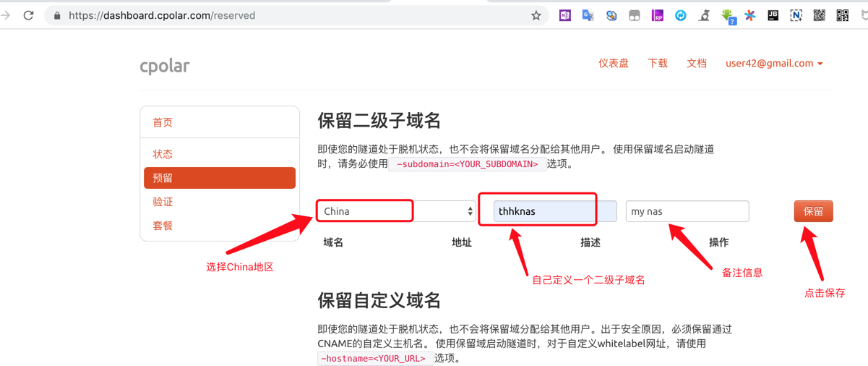Click the gray kangaroo extension icon
The height and width of the screenshot is (366, 868).
point(704,15)
